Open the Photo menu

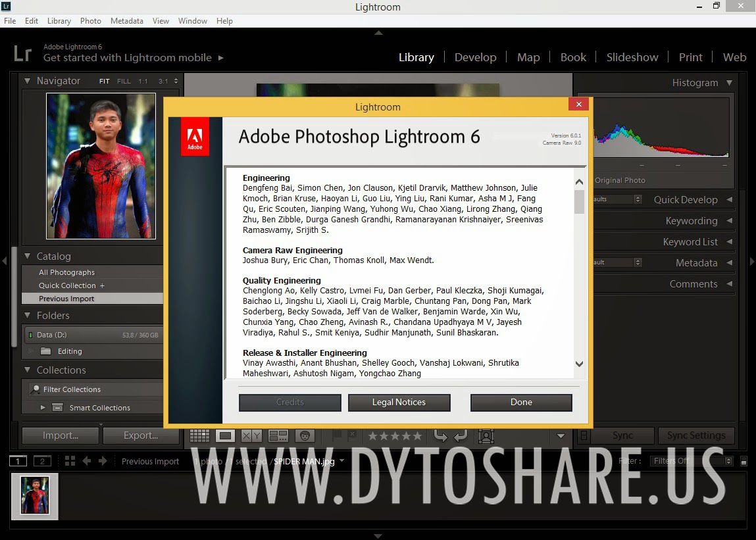click(91, 21)
